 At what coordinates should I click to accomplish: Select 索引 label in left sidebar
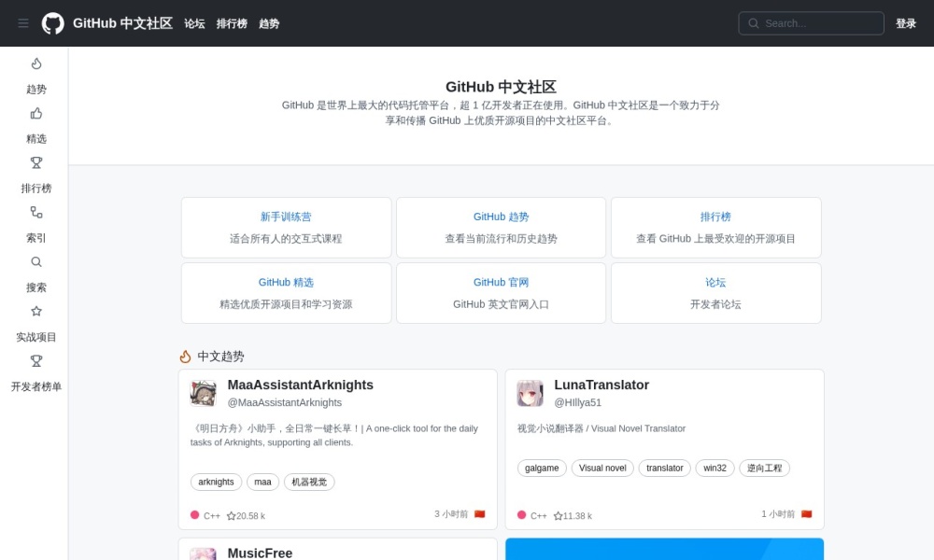(36, 238)
